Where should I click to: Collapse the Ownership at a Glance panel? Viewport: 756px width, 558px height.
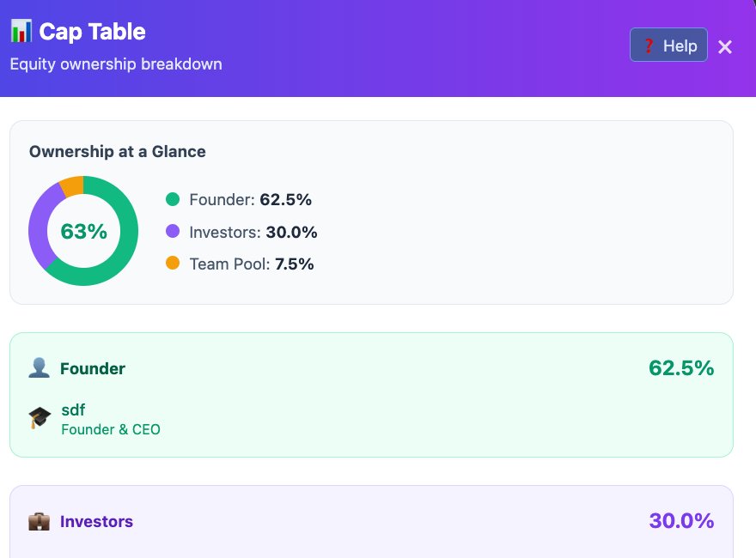pos(118,151)
